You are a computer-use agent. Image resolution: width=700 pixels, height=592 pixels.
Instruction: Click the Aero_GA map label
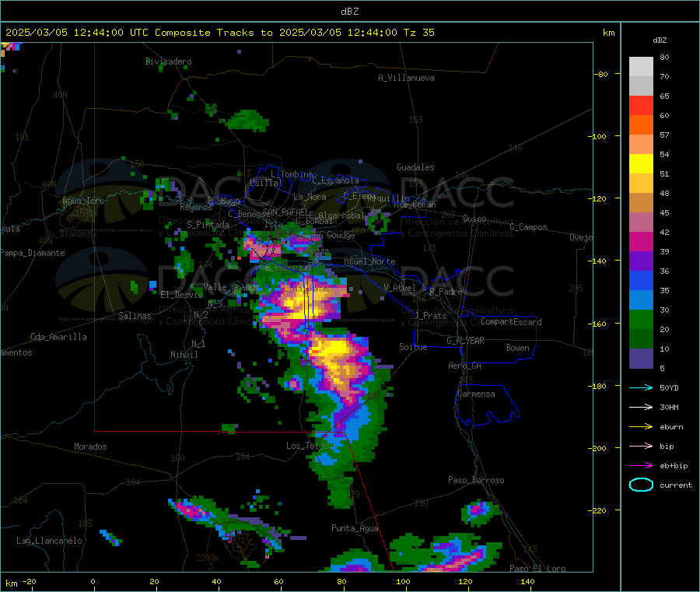[465, 366]
